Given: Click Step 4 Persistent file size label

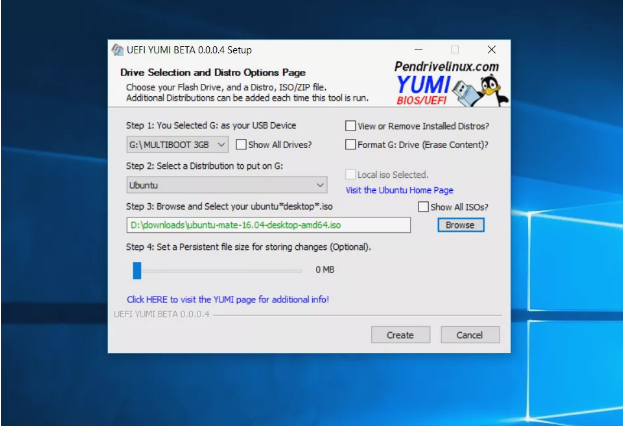Looking at the screenshot, I should (249, 247).
